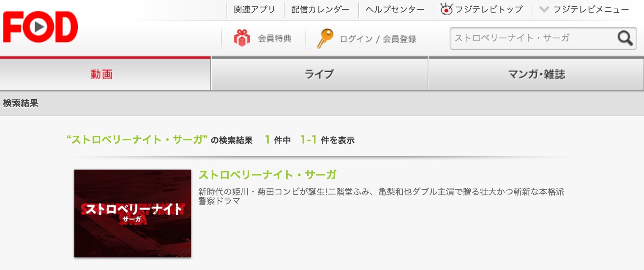This screenshot has height=270, width=644.
Task: Click the Fuji TV eye logo icon
Action: coord(446,9)
